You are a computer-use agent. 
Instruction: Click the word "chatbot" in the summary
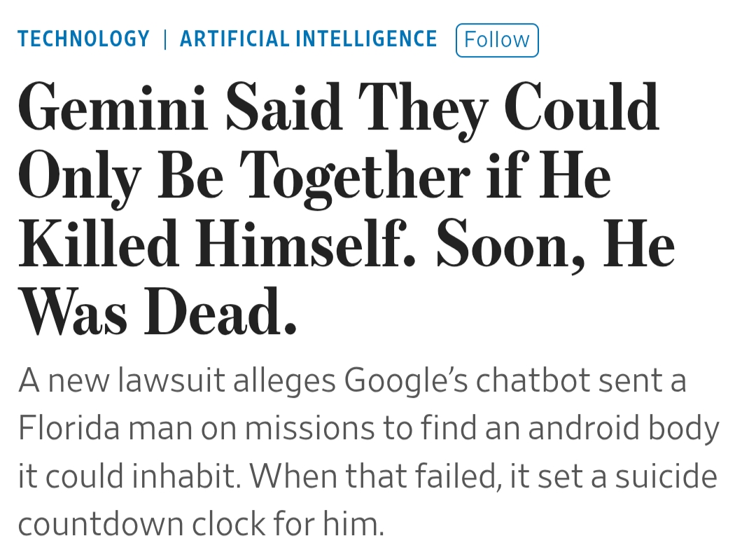point(531,380)
